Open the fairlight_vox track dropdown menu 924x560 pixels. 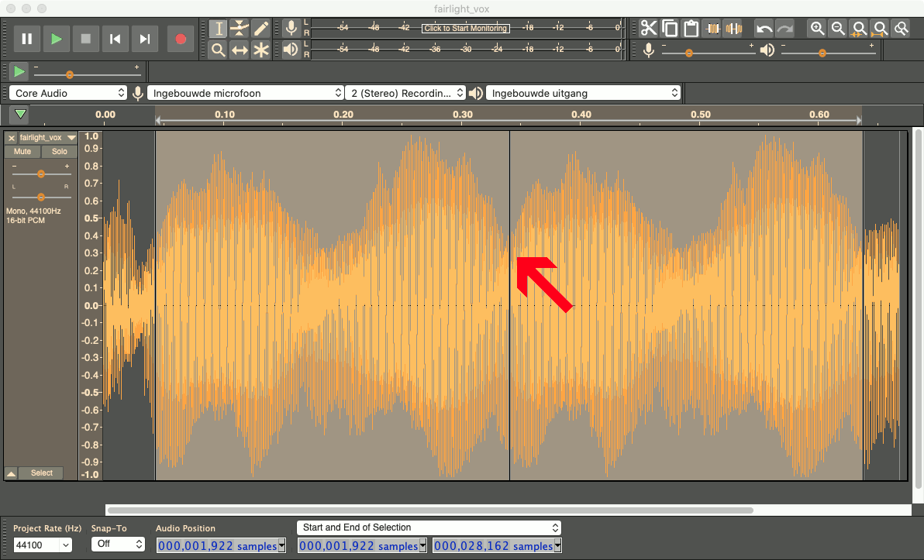tap(71, 138)
